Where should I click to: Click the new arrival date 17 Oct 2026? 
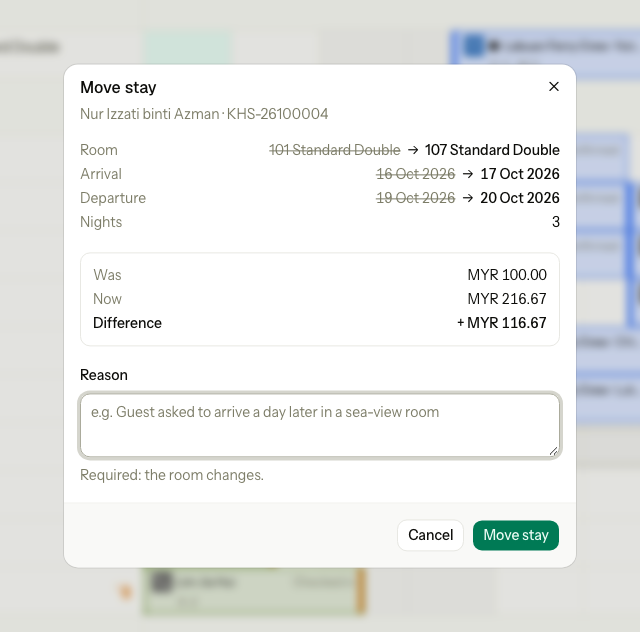pyautogui.click(x=520, y=174)
